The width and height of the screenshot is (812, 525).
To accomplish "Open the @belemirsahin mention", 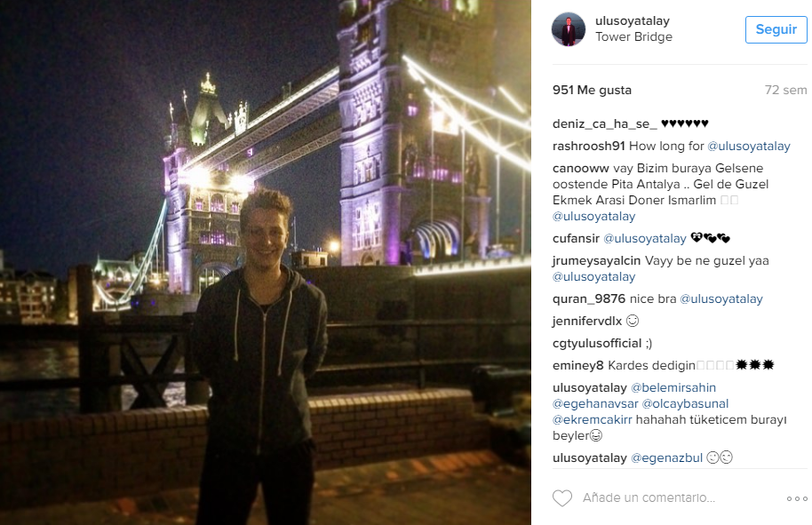I will [673, 388].
